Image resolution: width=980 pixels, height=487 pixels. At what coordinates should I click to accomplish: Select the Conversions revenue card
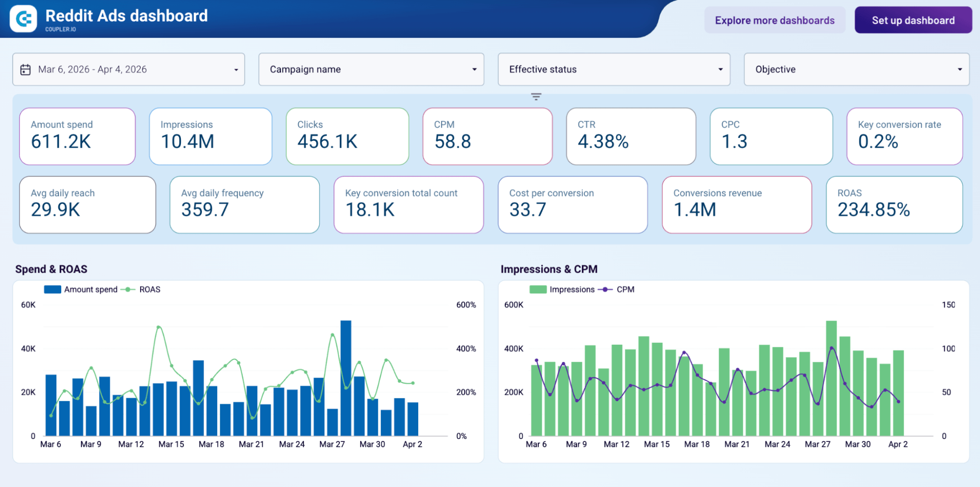[736, 205]
